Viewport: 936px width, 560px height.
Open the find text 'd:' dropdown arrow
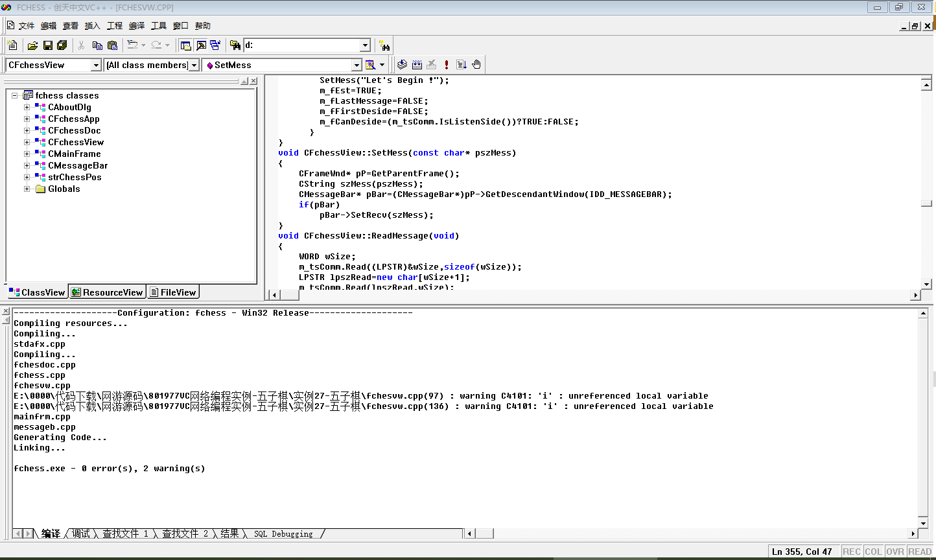pos(365,45)
